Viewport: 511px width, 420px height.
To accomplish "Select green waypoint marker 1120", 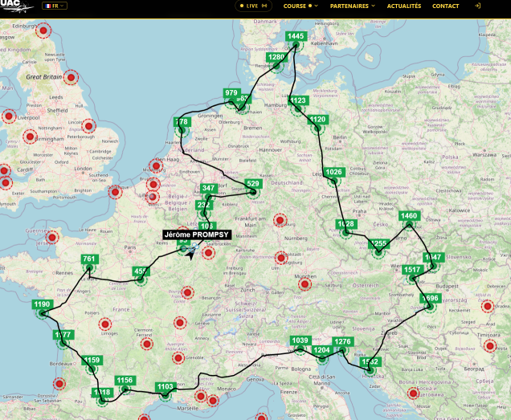I will pyautogui.click(x=317, y=120).
